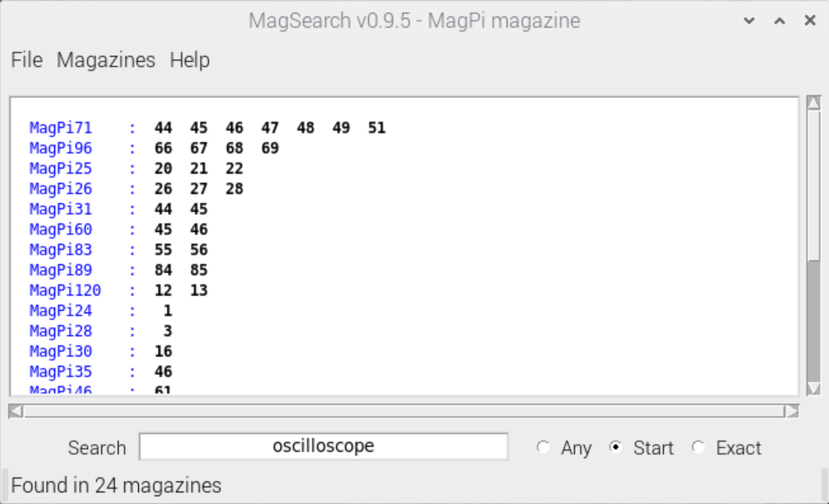Click the vertical scrollbar down arrow

tap(814, 388)
